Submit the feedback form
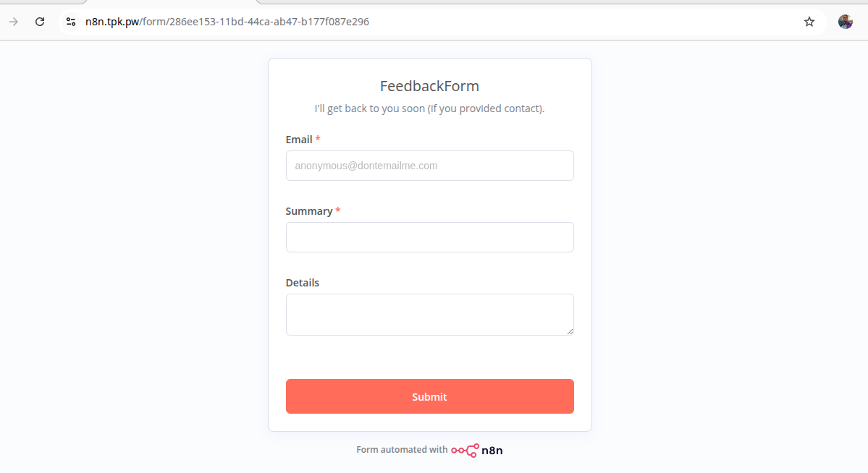The image size is (868, 473). (x=429, y=396)
